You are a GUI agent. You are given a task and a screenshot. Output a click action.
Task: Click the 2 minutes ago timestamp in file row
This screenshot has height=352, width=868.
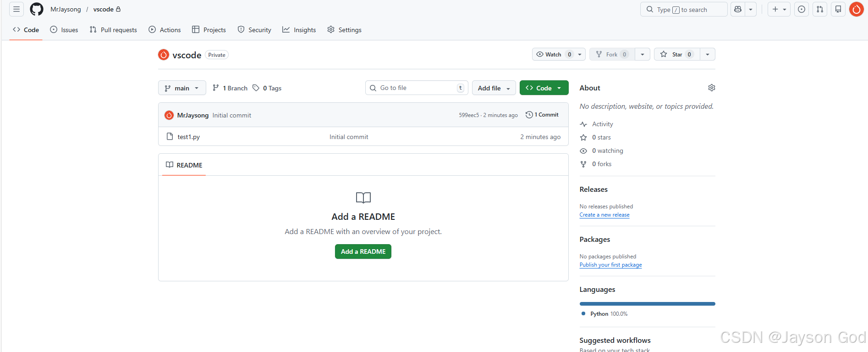point(540,137)
